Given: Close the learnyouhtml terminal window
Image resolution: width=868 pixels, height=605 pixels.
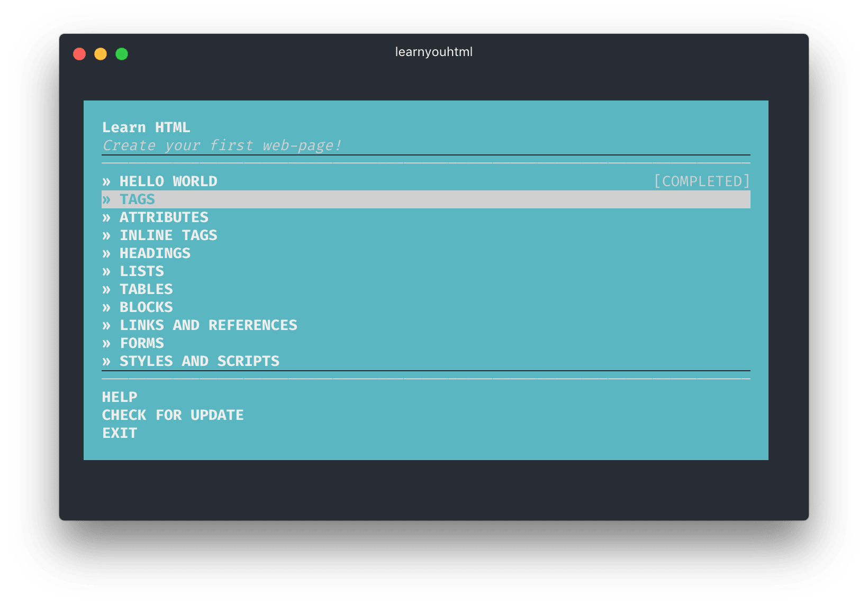Looking at the screenshot, I should point(79,54).
